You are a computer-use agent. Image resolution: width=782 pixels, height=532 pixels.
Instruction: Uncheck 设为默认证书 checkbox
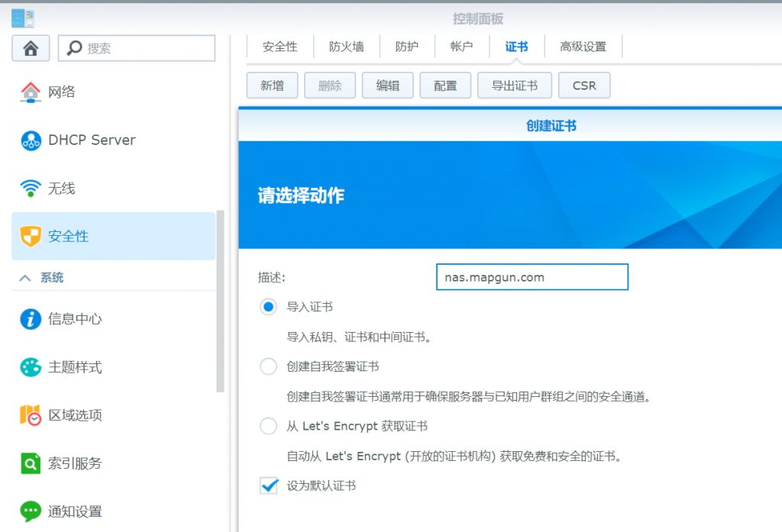coord(269,485)
